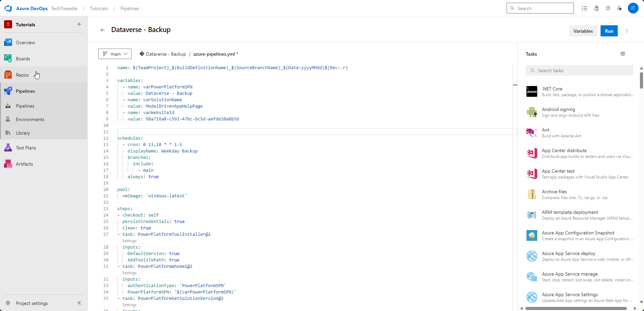The height and width of the screenshot is (311, 644).
Task: Navigate to Pipelines via the breadcrumb
Action: click(129, 8)
